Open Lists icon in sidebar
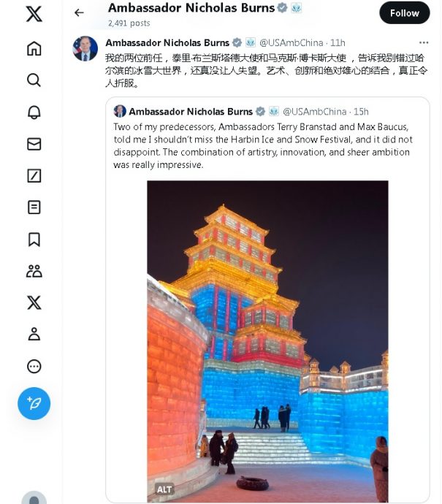The height and width of the screenshot is (504, 442). [34, 207]
